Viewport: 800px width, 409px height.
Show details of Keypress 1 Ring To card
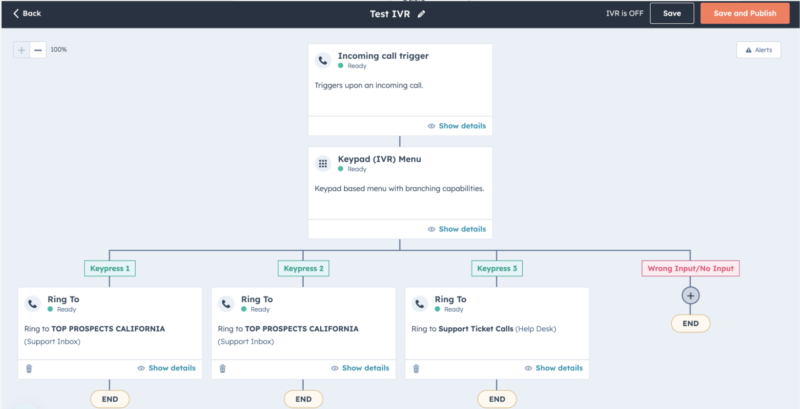coord(166,368)
